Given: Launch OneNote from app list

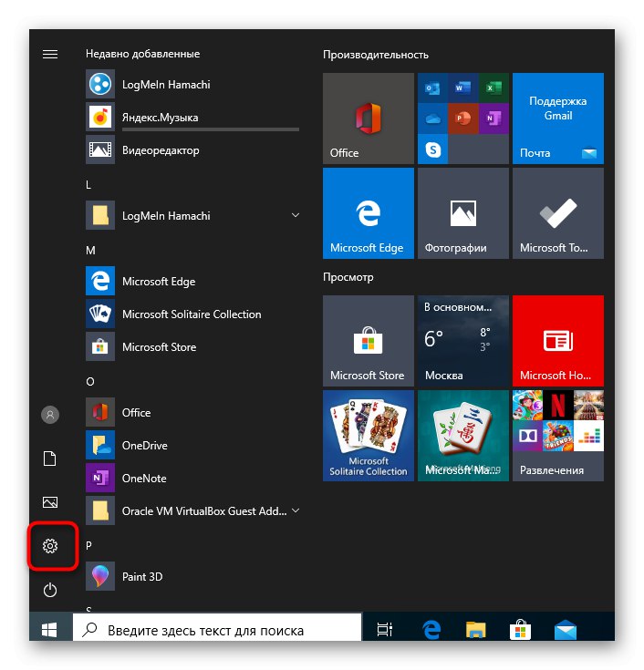Looking at the screenshot, I should (192, 479).
